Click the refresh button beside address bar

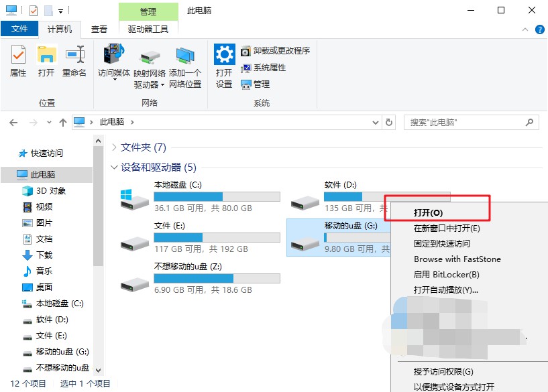(x=390, y=123)
